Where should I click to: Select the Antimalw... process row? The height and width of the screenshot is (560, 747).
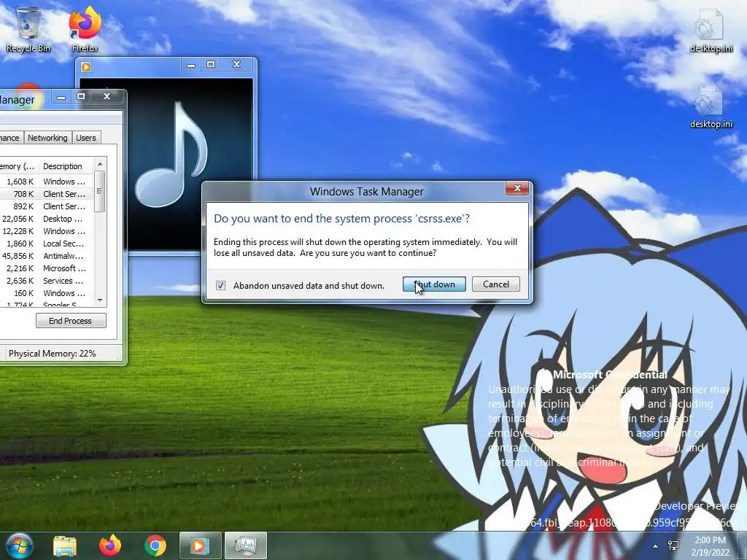pos(47,256)
